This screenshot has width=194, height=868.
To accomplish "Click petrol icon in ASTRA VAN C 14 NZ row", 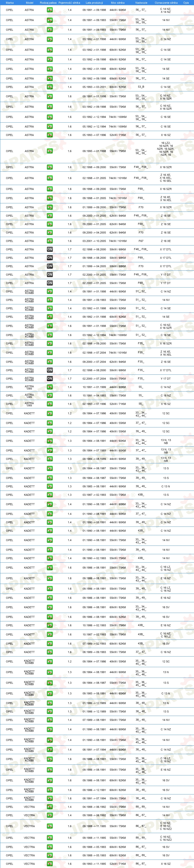I will (x=50, y=387).
